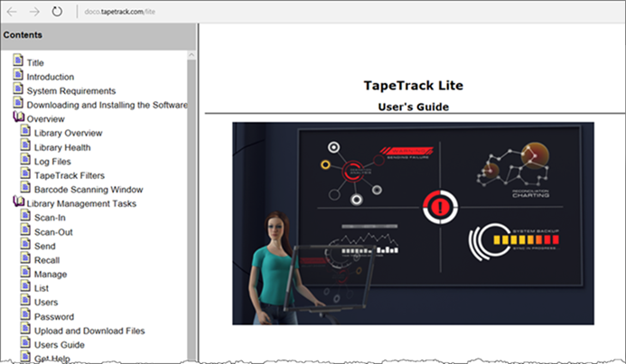The height and width of the screenshot is (364, 626).
Task: Reload the page with the refresh icon
Action: [x=57, y=11]
